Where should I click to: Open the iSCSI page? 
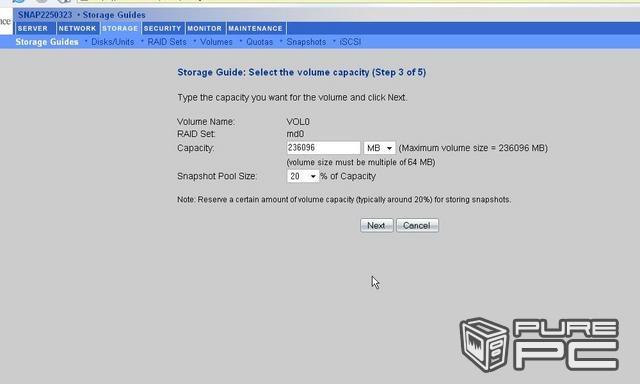350,42
